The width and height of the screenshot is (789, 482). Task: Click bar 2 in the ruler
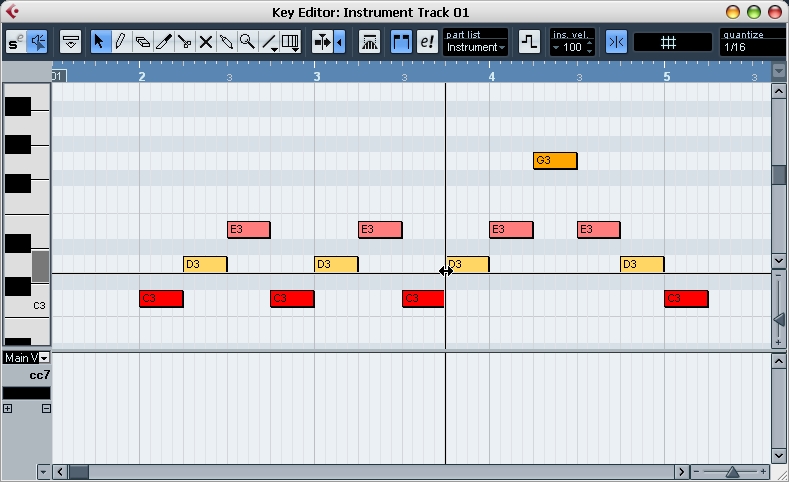pos(142,76)
